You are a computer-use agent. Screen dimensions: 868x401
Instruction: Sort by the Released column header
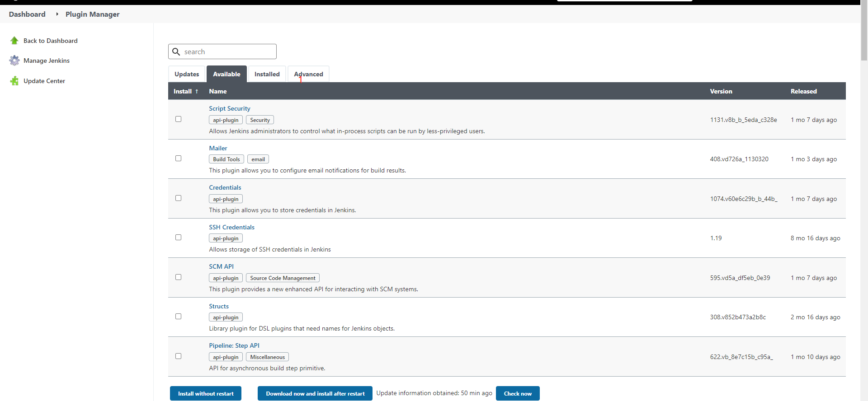(x=804, y=91)
